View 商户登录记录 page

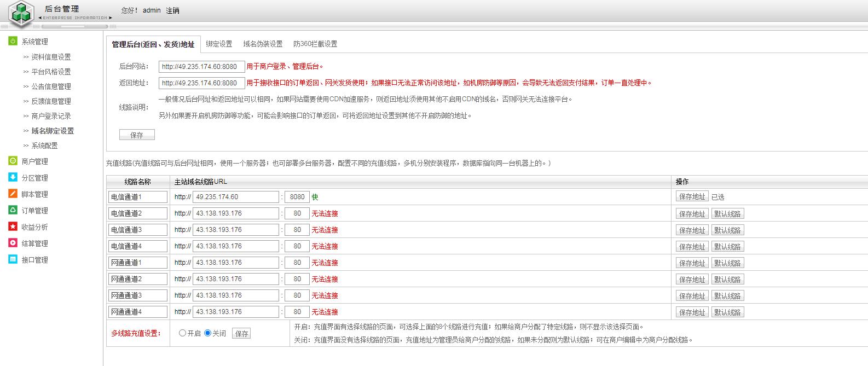pyautogui.click(x=51, y=116)
